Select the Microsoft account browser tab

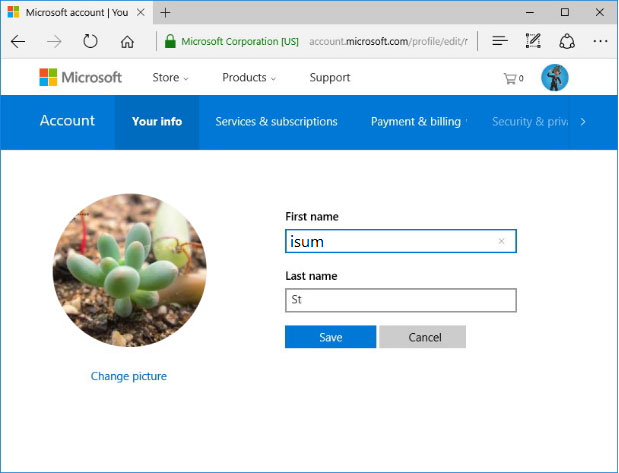point(77,13)
